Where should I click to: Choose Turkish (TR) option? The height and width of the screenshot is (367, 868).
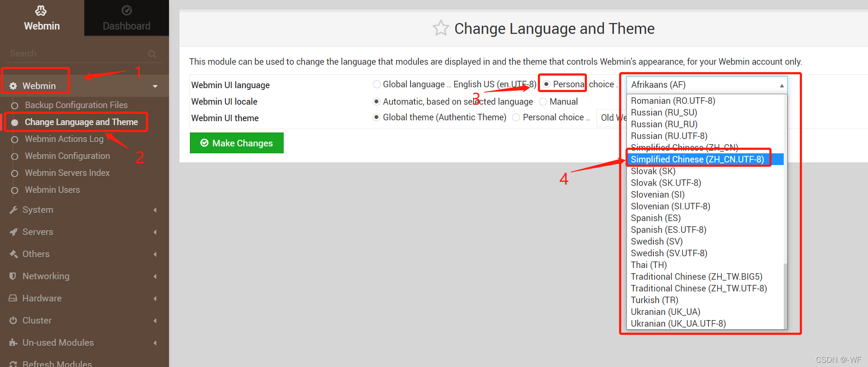coord(705,300)
